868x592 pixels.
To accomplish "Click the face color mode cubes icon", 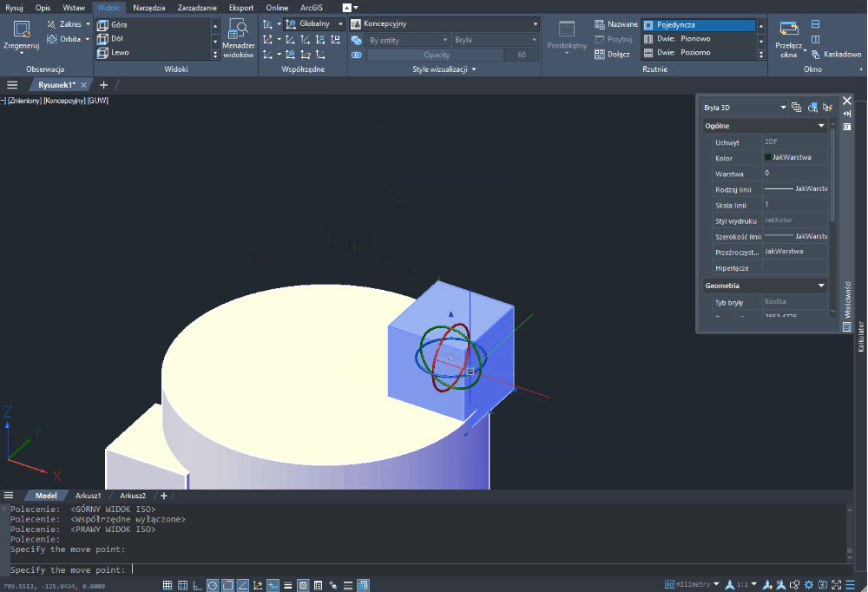I will pyautogui.click(x=357, y=40).
